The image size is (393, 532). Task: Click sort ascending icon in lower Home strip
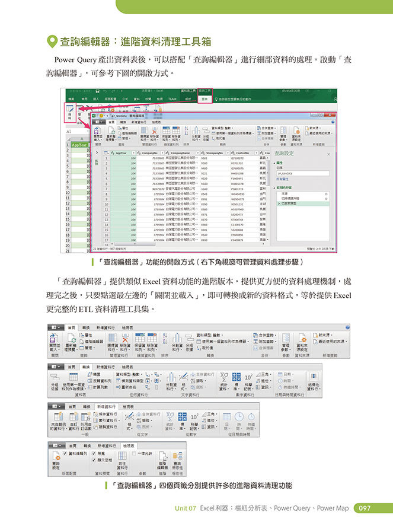coord(165,335)
